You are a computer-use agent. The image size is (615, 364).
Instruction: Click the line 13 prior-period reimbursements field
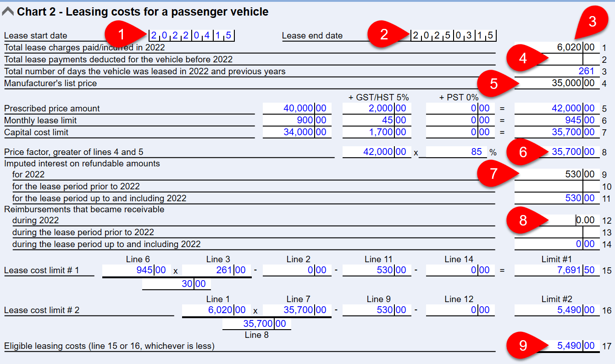click(x=557, y=232)
